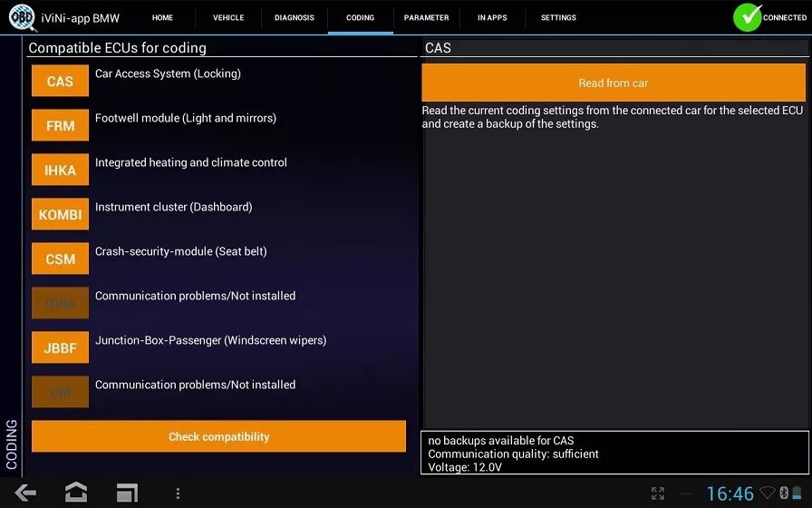Tap the Wi-Fi signal status icon
Viewport: 812px width, 508px height.
[768, 493]
